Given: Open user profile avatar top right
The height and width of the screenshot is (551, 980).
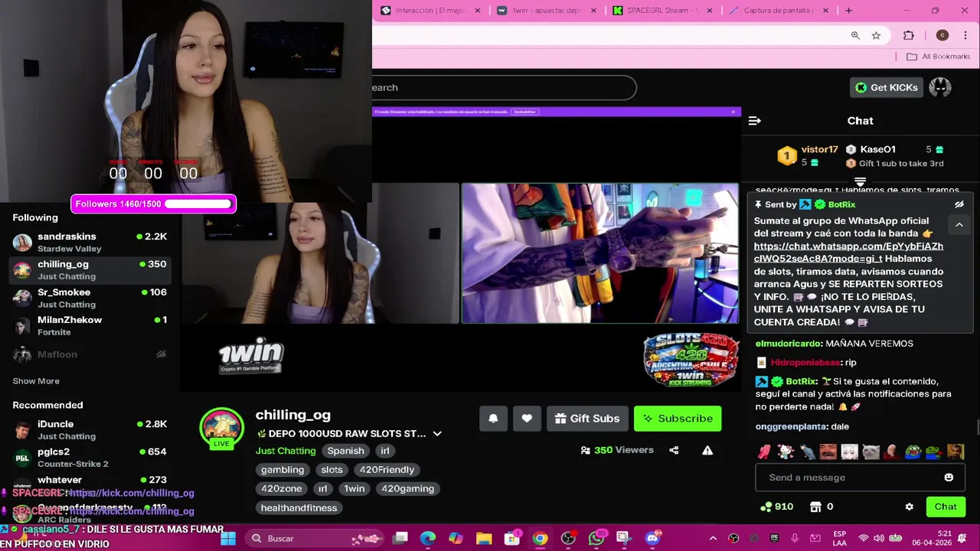Looking at the screenshot, I should pyautogui.click(x=940, y=87).
